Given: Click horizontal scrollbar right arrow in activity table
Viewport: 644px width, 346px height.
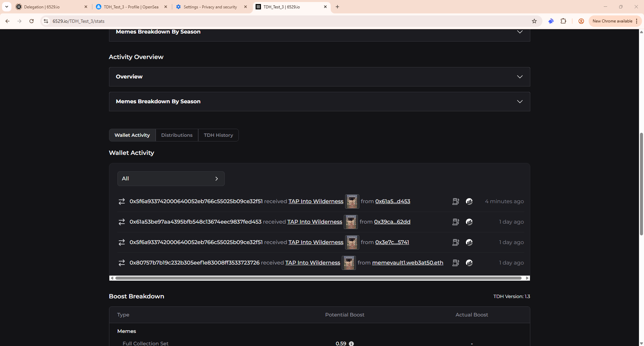Looking at the screenshot, I should [x=527, y=278].
